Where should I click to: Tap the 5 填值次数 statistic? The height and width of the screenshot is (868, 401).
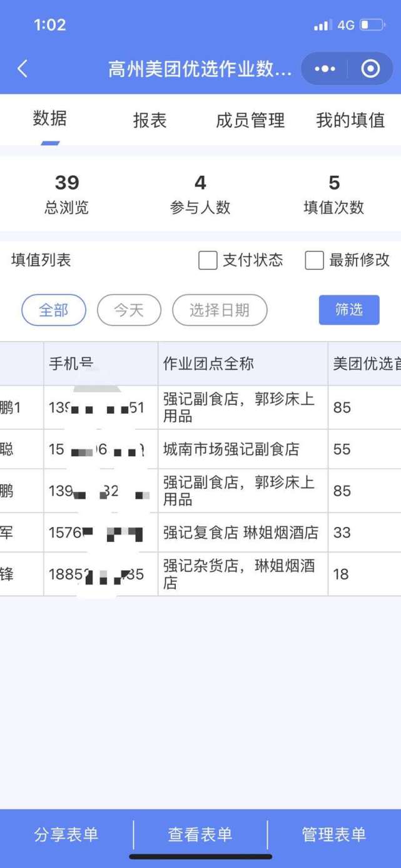click(x=334, y=195)
